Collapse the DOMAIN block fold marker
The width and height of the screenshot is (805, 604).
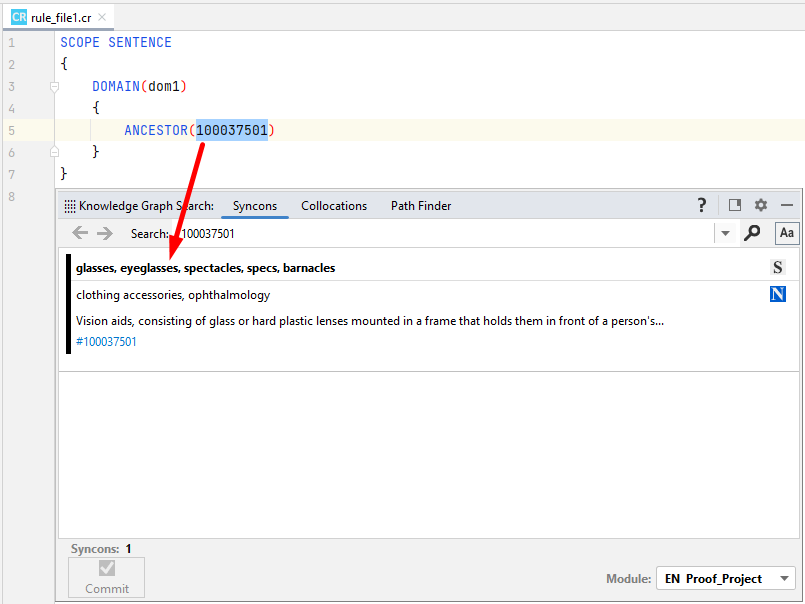pos(54,87)
